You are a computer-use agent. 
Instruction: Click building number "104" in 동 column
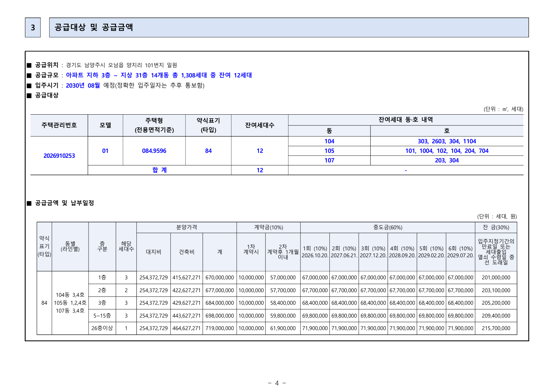[x=329, y=141]
